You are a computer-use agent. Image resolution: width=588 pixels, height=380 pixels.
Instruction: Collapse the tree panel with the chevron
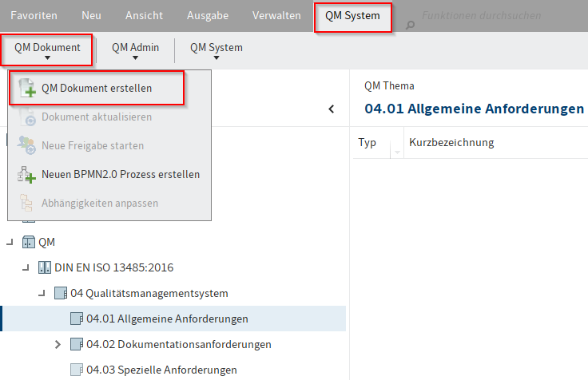click(332, 109)
